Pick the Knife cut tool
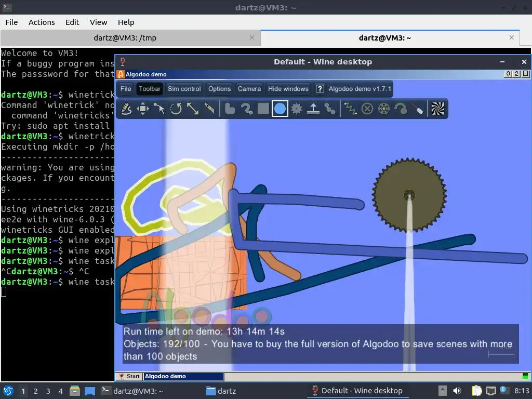The height and width of the screenshot is (399, 532). click(209, 109)
